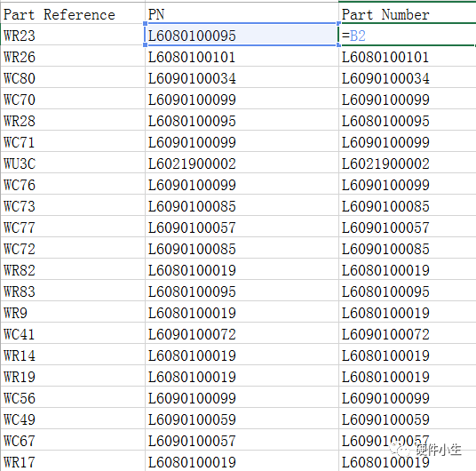
Task: Select the 'PN' column header cell
Action: click(242, 13)
